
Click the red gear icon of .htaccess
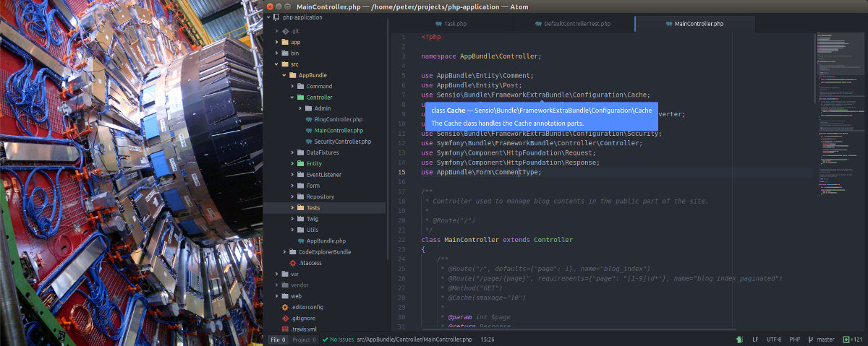click(293, 263)
